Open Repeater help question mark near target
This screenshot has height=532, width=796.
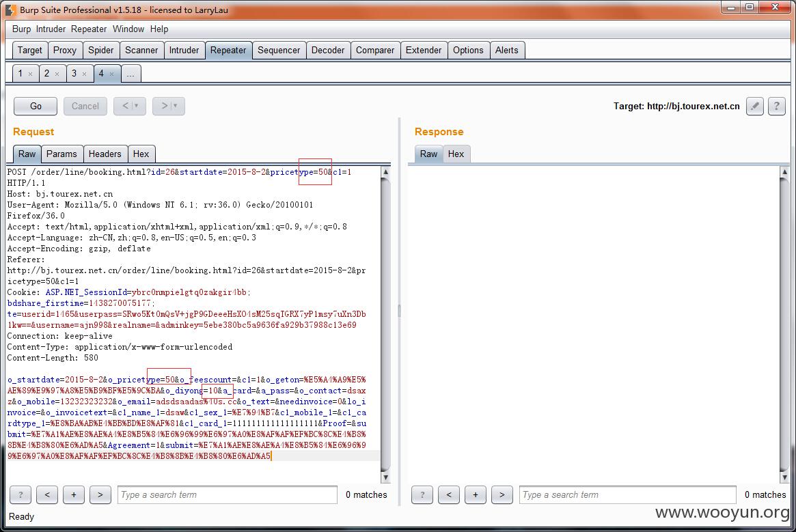[x=777, y=106]
